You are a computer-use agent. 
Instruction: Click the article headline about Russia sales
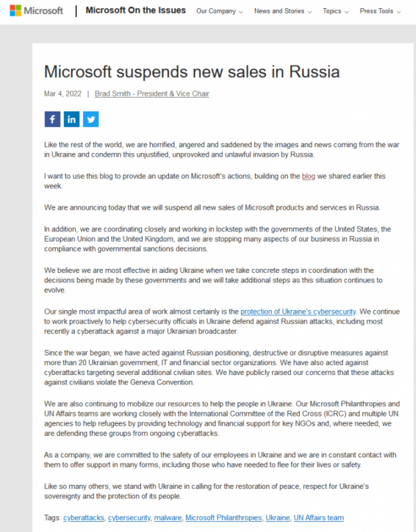[x=192, y=72]
